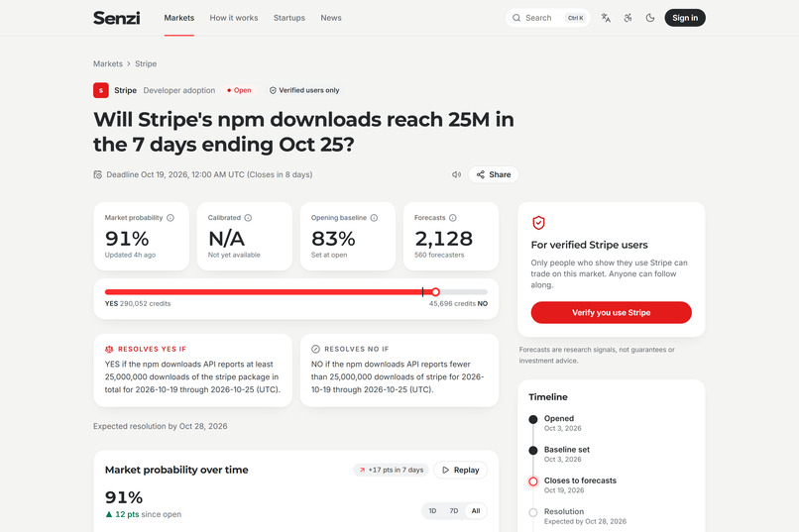Click the verified shield icon in side card
The image size is (799, 532).
tap(538, 223)
